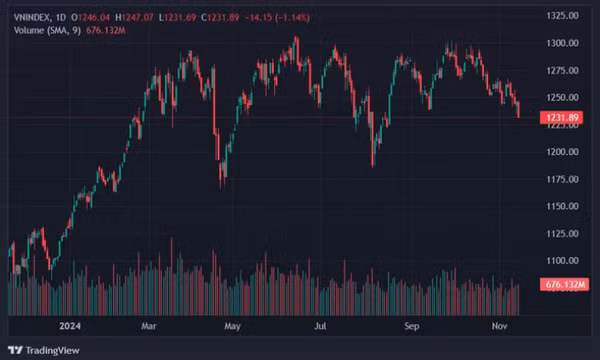Select the 1325.00 price axis level
The width and height of the screenshot is (600, 360).
click(562, 16)
